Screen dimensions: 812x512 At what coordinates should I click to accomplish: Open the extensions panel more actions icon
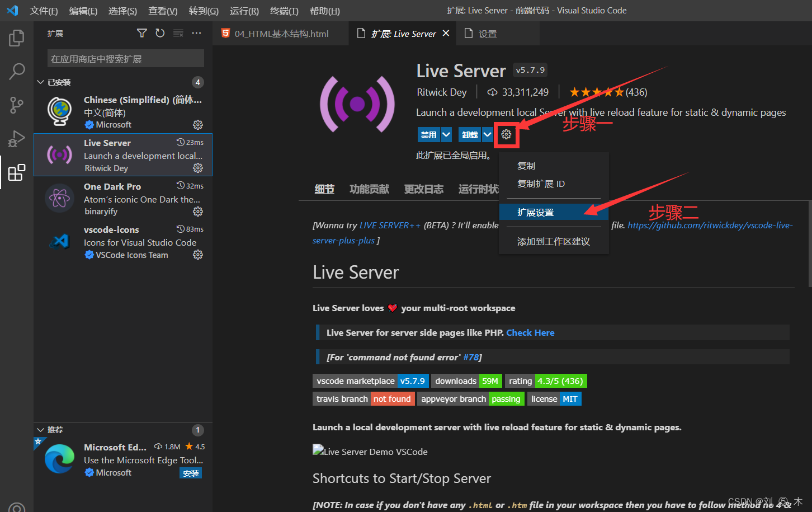tap(196, 34)
